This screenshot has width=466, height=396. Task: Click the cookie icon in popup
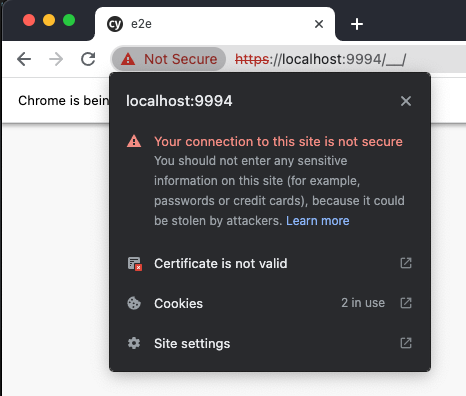(134, 303)
